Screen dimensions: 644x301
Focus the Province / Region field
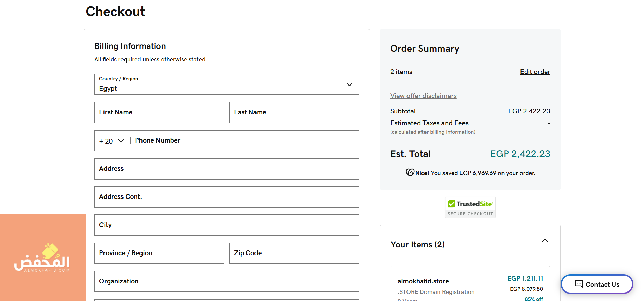(x=159, y=253)
